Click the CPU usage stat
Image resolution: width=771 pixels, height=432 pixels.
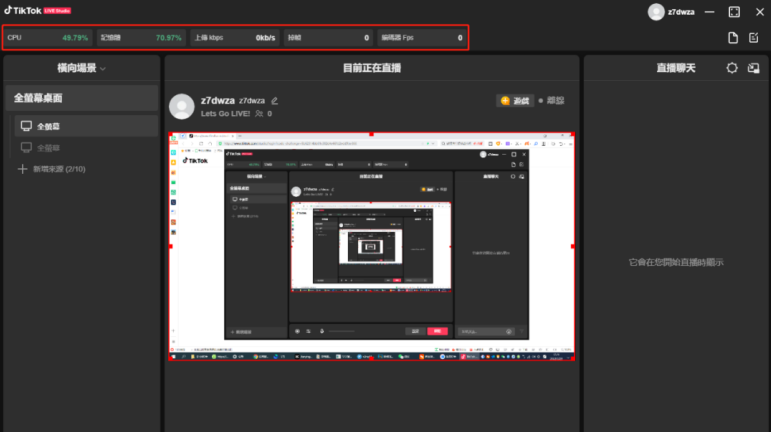tap(48, 38)
